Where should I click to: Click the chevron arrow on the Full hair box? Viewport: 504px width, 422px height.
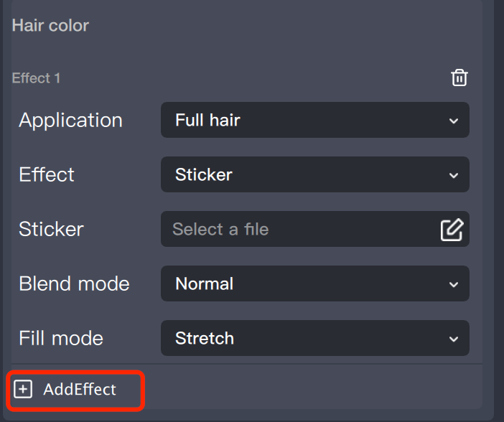pyautogui.click(x=453, y=121)
